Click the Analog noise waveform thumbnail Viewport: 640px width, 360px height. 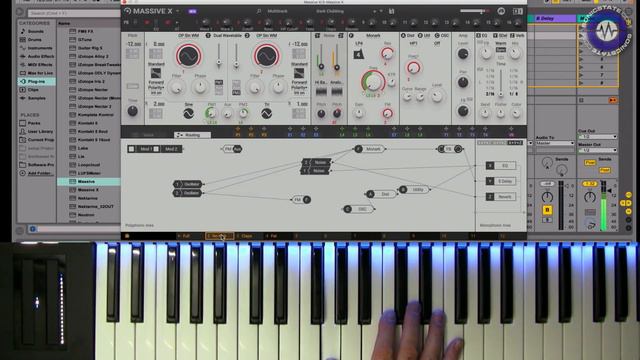click(x=337, y=91)
